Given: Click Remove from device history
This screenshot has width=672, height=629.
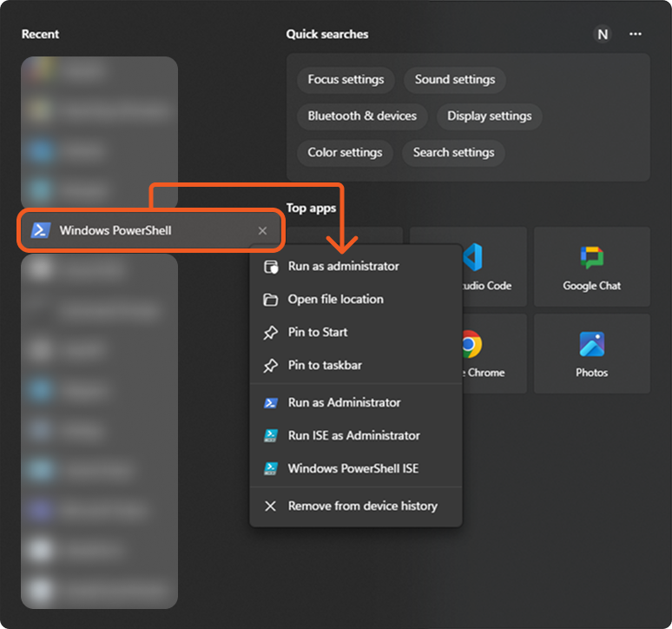Looking at the screenshot, I should 362,506.
